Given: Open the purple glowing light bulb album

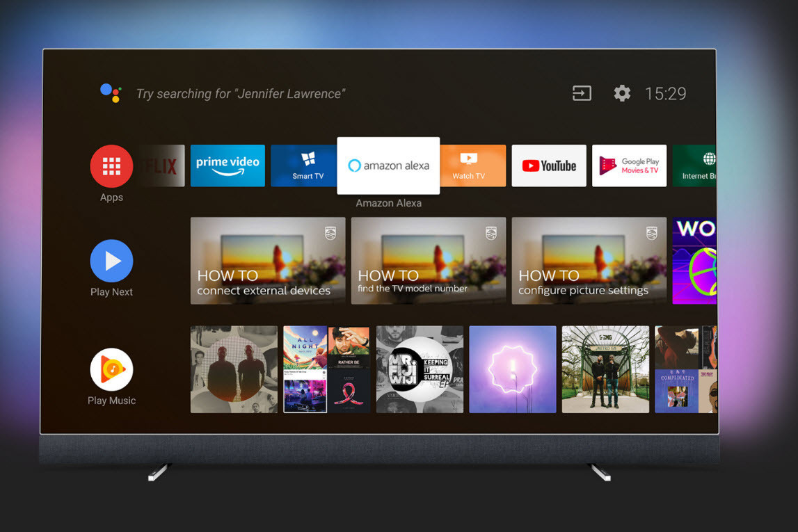Looking at the screenshot, I should (x=513, y=369).
